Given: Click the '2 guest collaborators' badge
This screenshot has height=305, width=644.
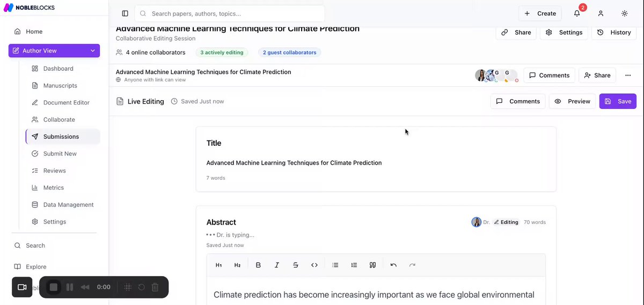Looking at the screenshot, I should click(x=289, y=53).
